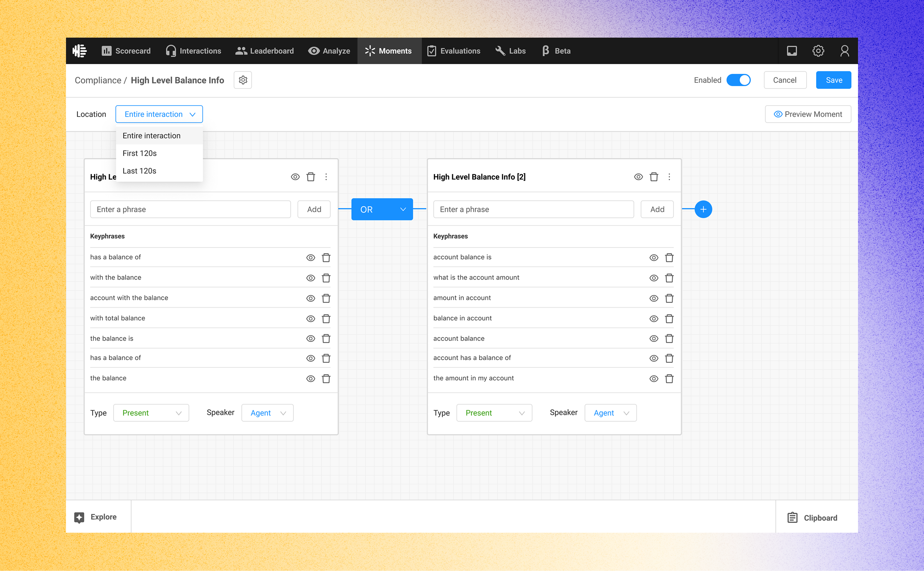
Task: Delete the first High Level Balance card
Action: click(311, 177)
